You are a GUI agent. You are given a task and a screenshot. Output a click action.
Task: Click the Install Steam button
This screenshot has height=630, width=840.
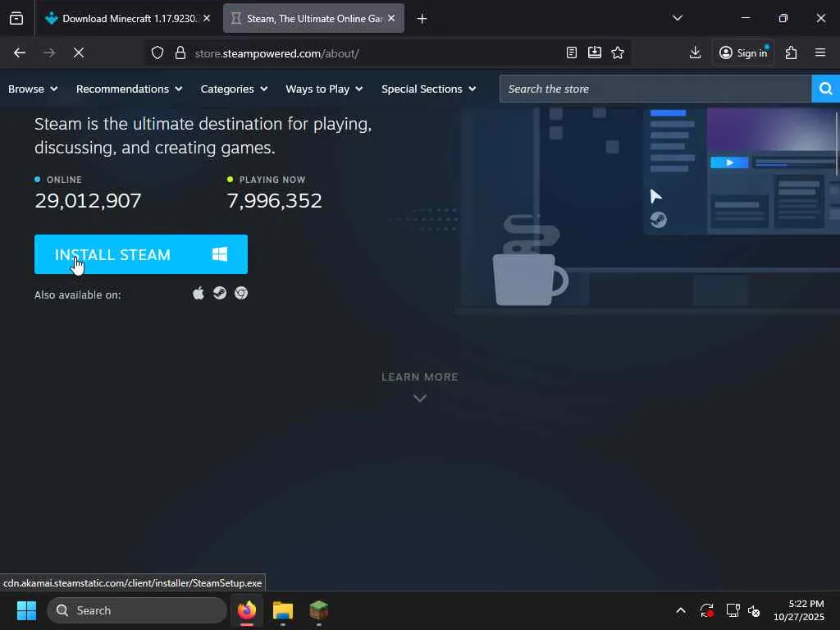point(141,254)
